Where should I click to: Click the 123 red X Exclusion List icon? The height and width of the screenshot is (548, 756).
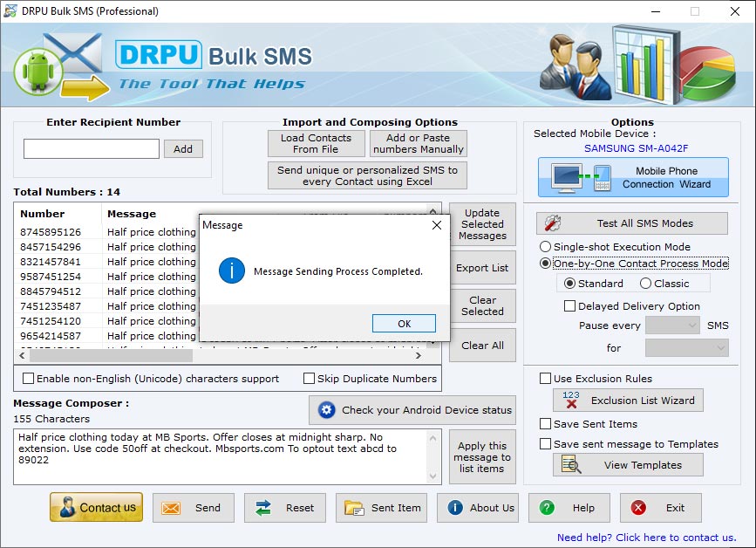571,400
